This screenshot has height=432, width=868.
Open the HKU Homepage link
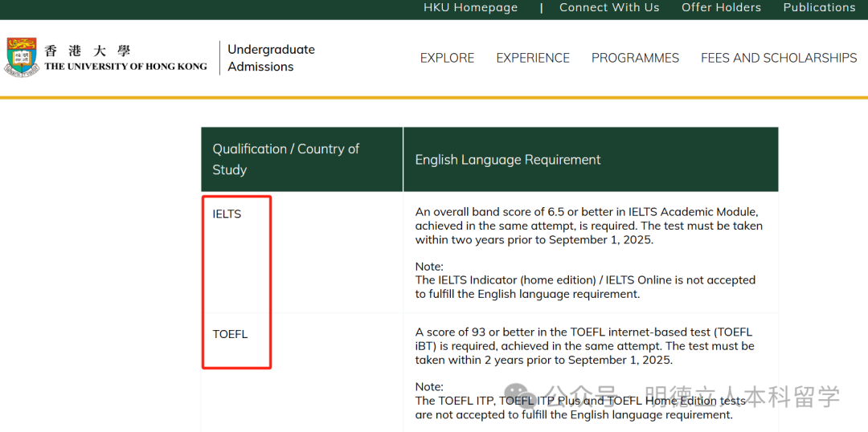470,8
